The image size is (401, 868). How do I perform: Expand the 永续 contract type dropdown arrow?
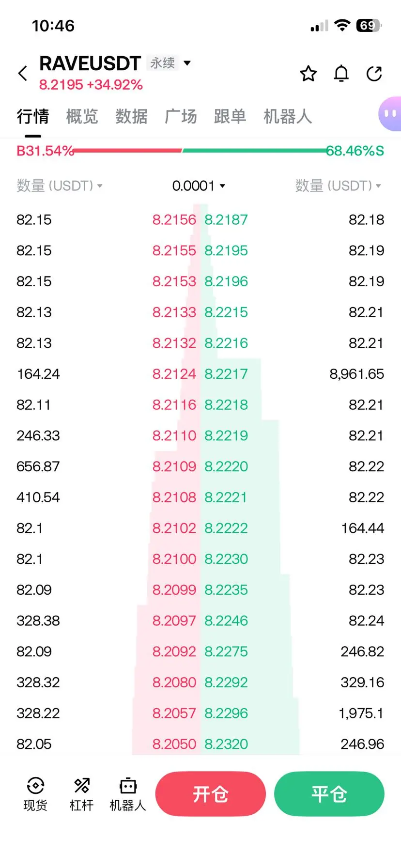187,63
